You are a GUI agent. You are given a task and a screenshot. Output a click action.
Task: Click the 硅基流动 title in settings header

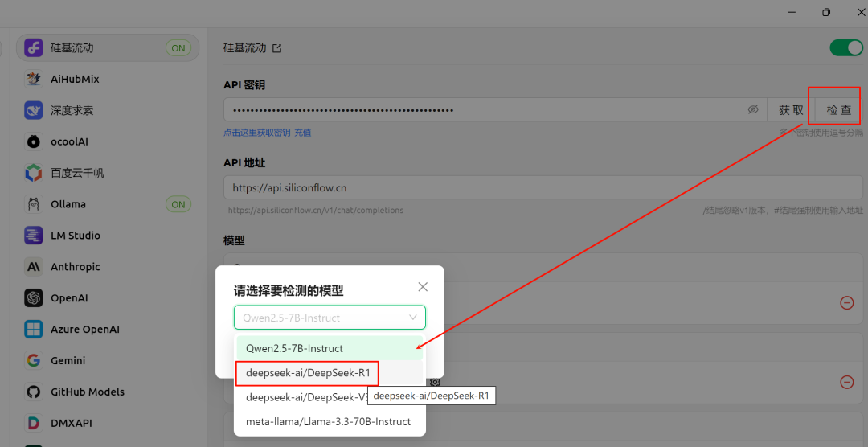click(244, 48)
